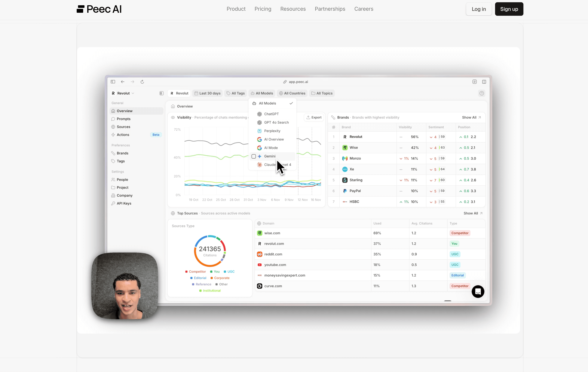Viewport: 588px width, 372px height.
Task: Click the browser forward arrow
Action: [132, 82]
